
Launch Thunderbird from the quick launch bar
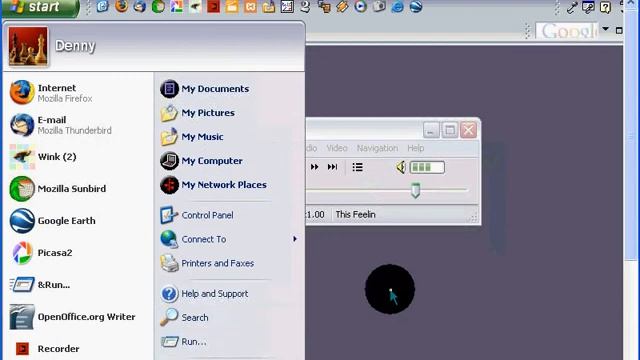[140, 6]
